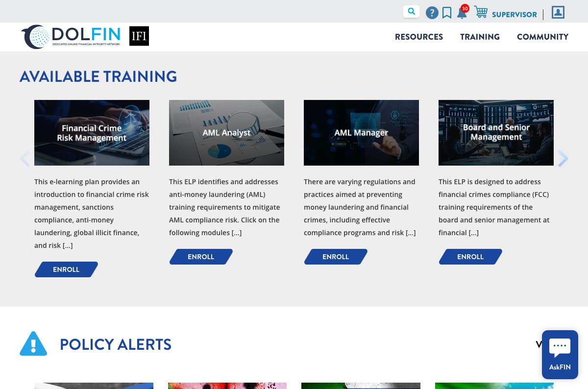
Task: Click the notification badge showing 30
Action: point(465,8)
